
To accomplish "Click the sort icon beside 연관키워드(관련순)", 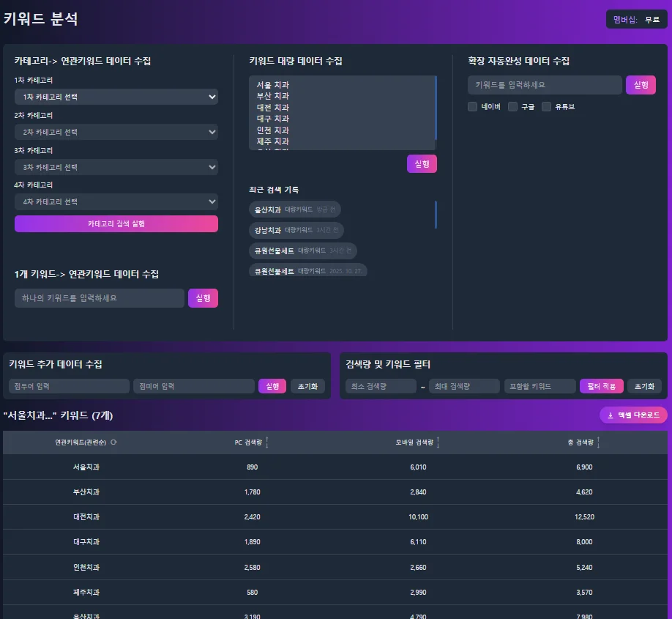I will click(x=115, y=442).
